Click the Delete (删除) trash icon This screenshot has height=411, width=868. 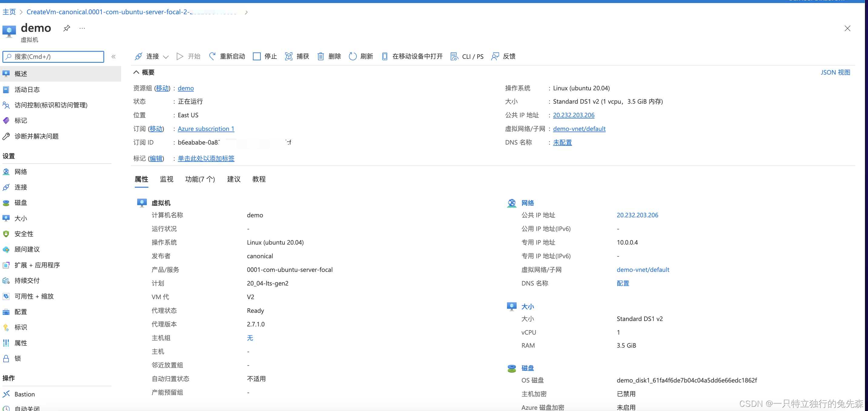coord(320,56)
